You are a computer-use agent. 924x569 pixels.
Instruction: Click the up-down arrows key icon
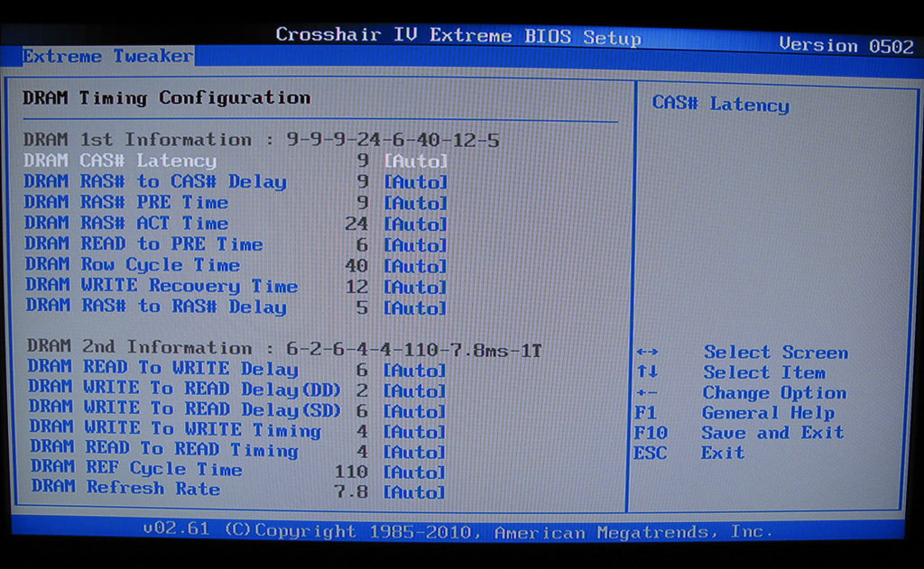pos(647,372)
